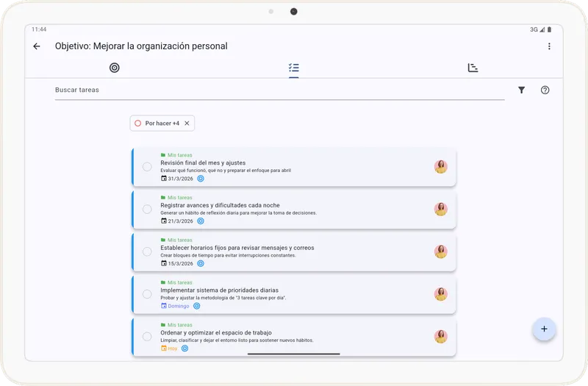Select the task checklist tab

[294, 68]
